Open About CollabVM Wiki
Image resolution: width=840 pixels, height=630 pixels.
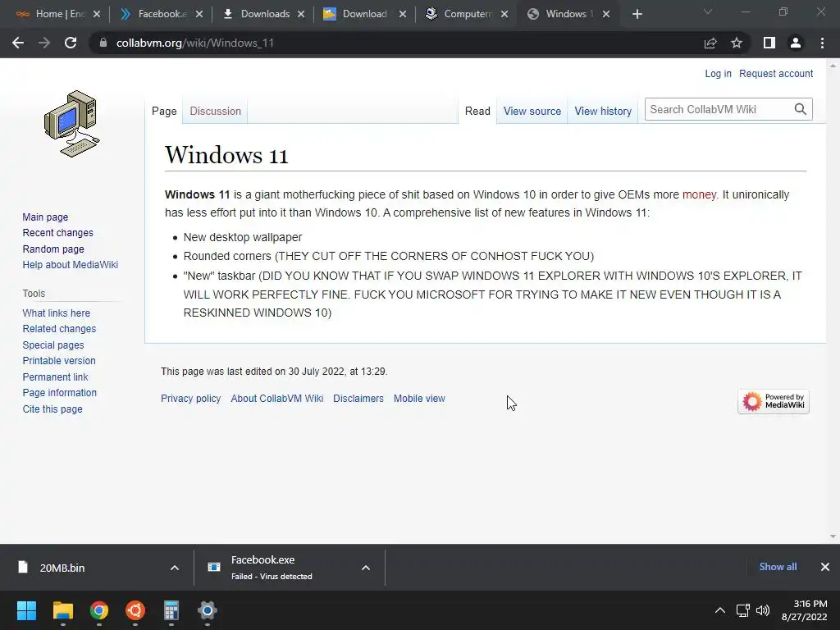click(277, 399)
